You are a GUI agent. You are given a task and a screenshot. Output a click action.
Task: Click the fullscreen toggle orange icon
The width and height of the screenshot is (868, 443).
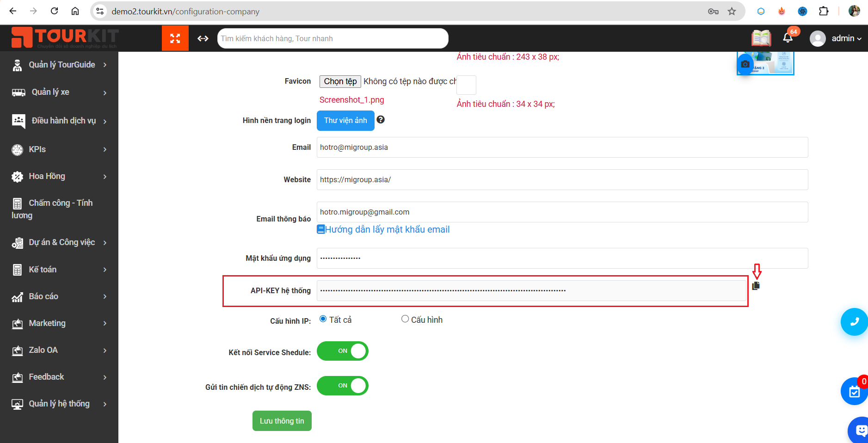[175, 38]
